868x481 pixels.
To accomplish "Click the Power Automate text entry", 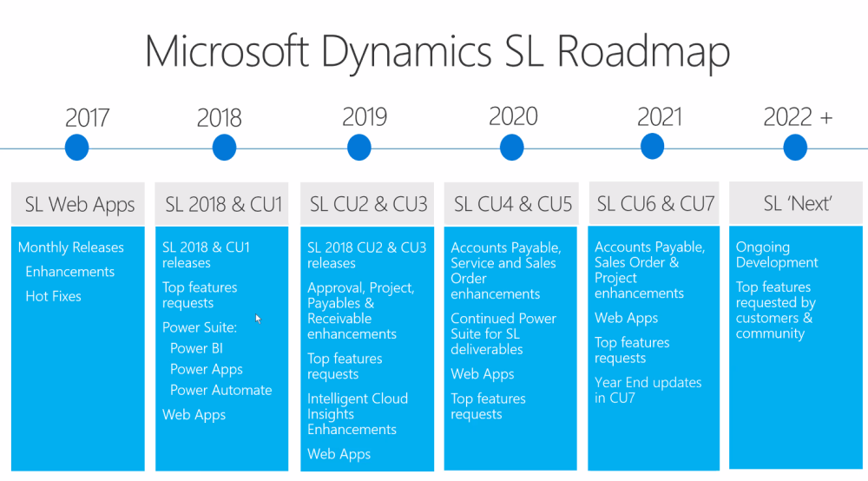I will click(x=220, y=390).
